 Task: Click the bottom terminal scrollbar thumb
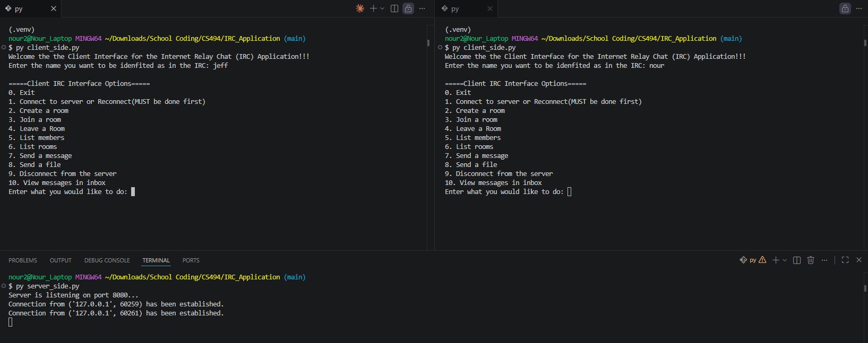[865, 288]
